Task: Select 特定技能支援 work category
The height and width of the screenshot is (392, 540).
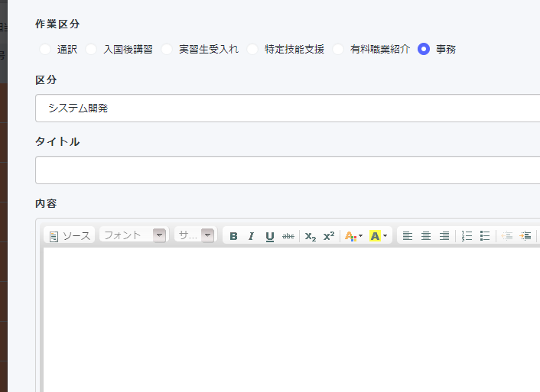Action: pyautogui.click(x=252, y=49)
